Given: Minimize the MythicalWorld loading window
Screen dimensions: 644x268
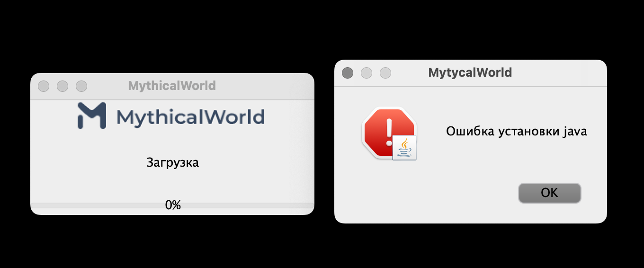Looking at the screenshot, I should click(x=63, y=86).
